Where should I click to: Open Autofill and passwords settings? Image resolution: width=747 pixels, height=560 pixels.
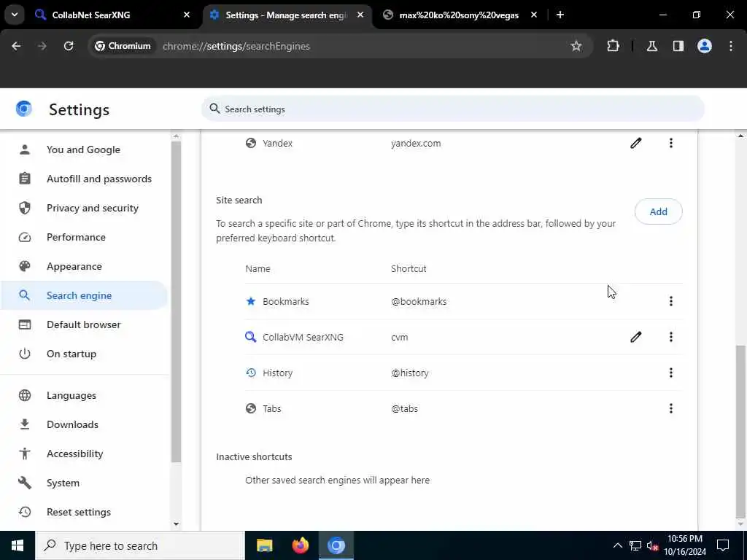coord(84,179)
